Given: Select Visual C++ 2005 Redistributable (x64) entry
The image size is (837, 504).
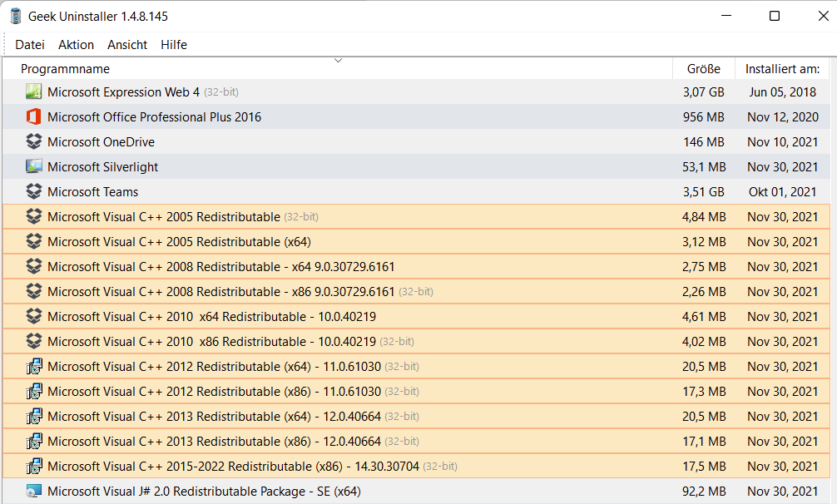Looking at the screenshot, I should (x=416, y=241).
